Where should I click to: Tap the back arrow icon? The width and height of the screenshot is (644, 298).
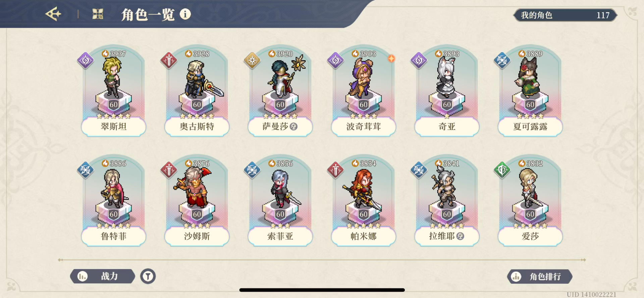(x=54, y=14)
